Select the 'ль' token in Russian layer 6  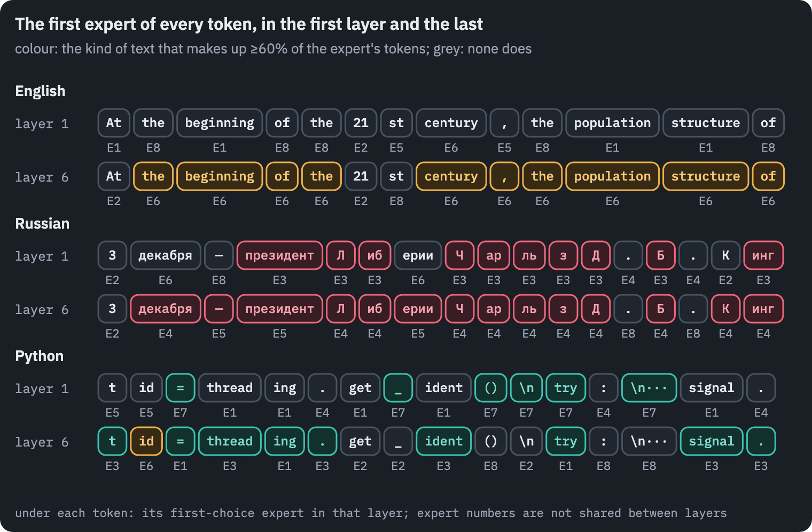click(x=529, y=309)
